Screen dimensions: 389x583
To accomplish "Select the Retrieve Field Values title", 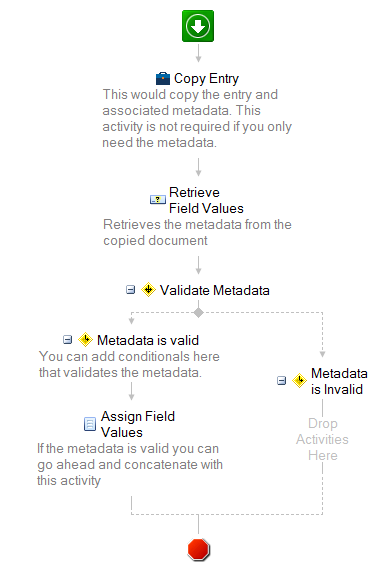I will 206,200.
